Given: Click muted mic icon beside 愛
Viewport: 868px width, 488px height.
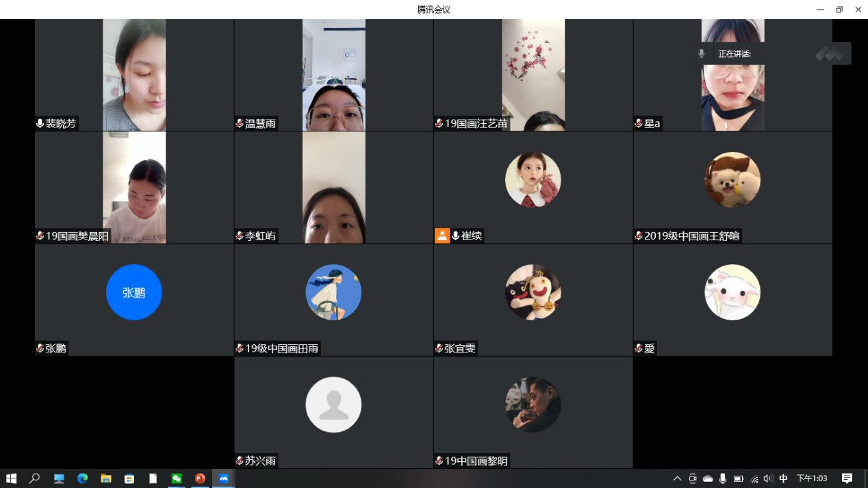Looking at the screenshot, I should coord(639,348).
